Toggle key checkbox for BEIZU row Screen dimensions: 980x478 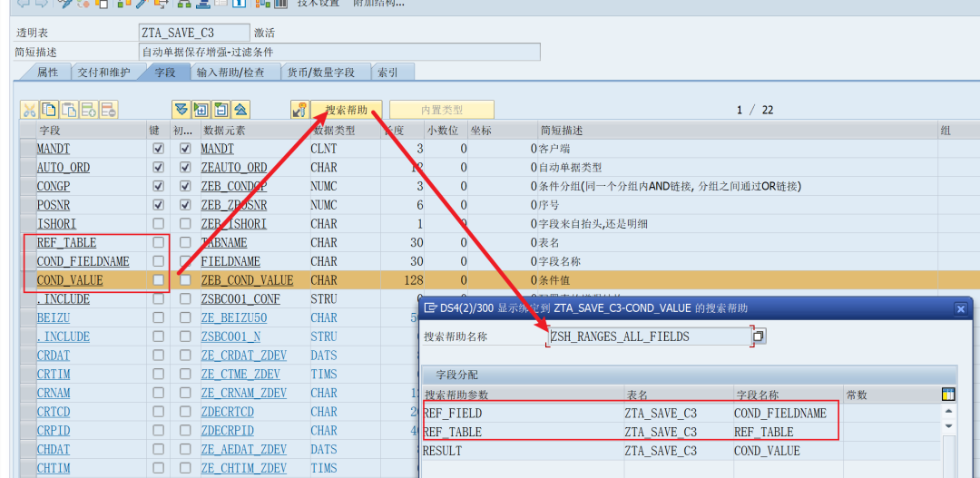click(x=159, y=317)
